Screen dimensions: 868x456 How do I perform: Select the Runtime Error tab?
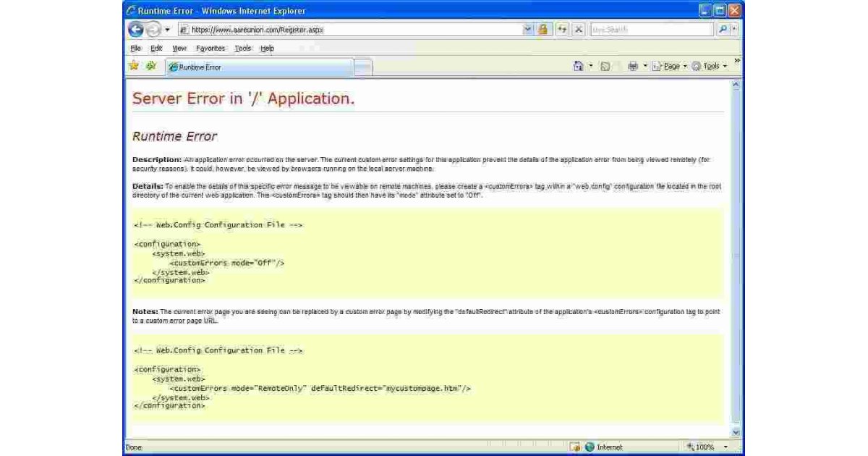pyautogui.click(x=217, y=65)
